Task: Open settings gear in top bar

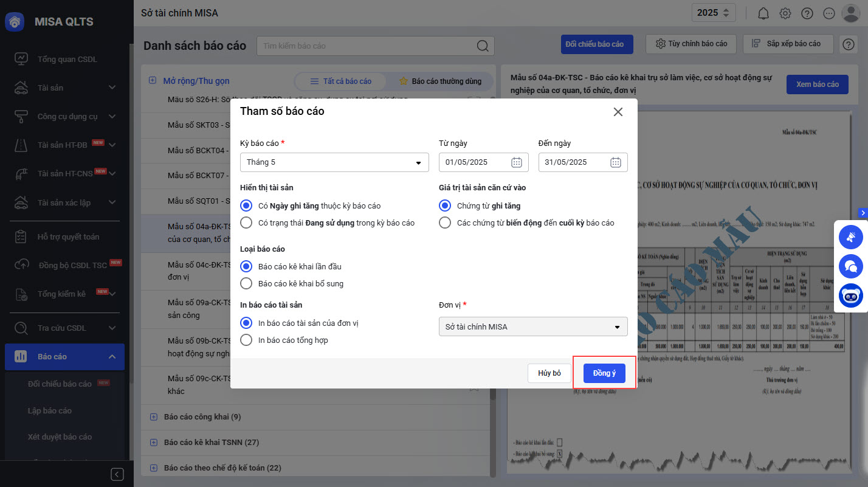Action: tap(785, 13)
